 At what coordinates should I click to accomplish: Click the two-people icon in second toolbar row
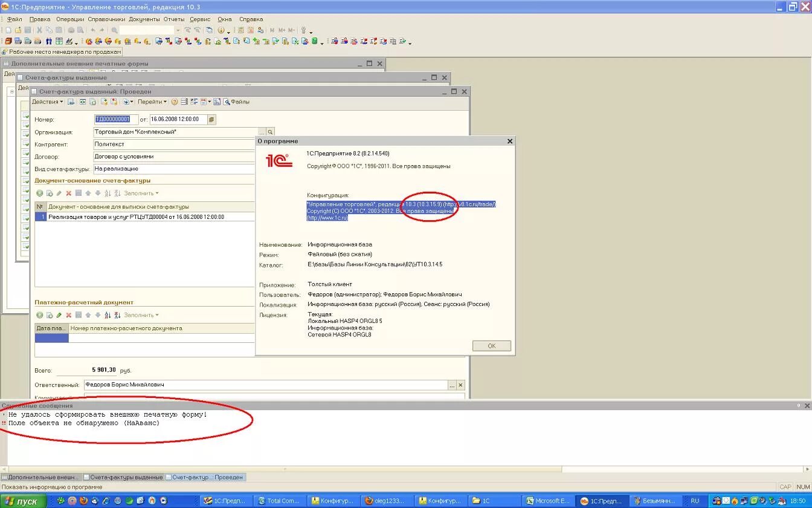[x=49, y=41]
